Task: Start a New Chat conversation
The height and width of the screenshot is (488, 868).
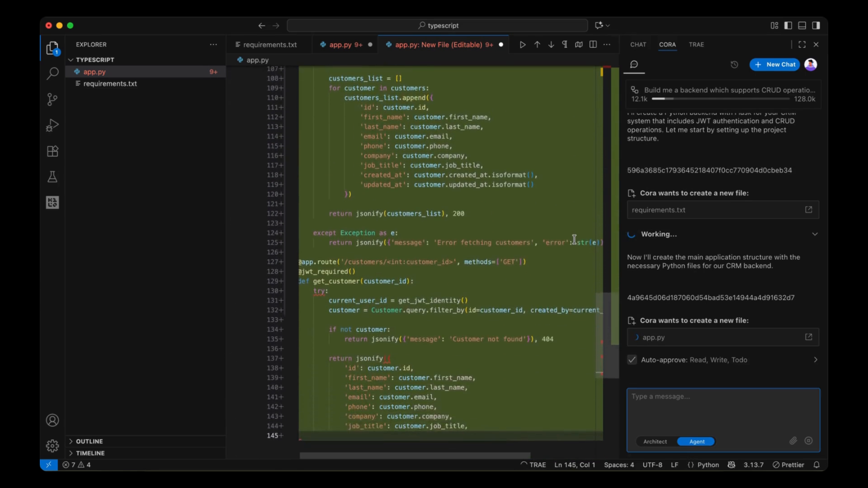Action: (774, 64)
